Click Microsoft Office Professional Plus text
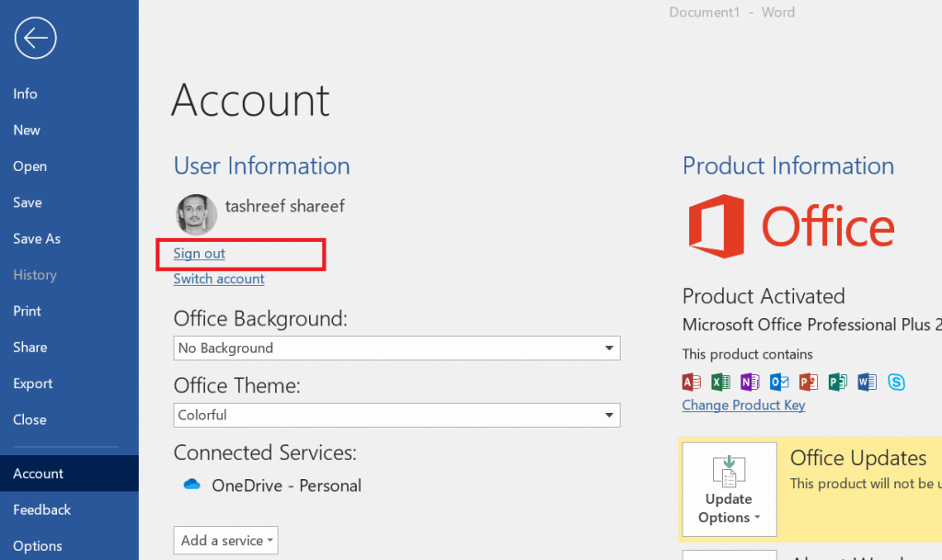The image size is (942, 560). (x=811, y=325)
